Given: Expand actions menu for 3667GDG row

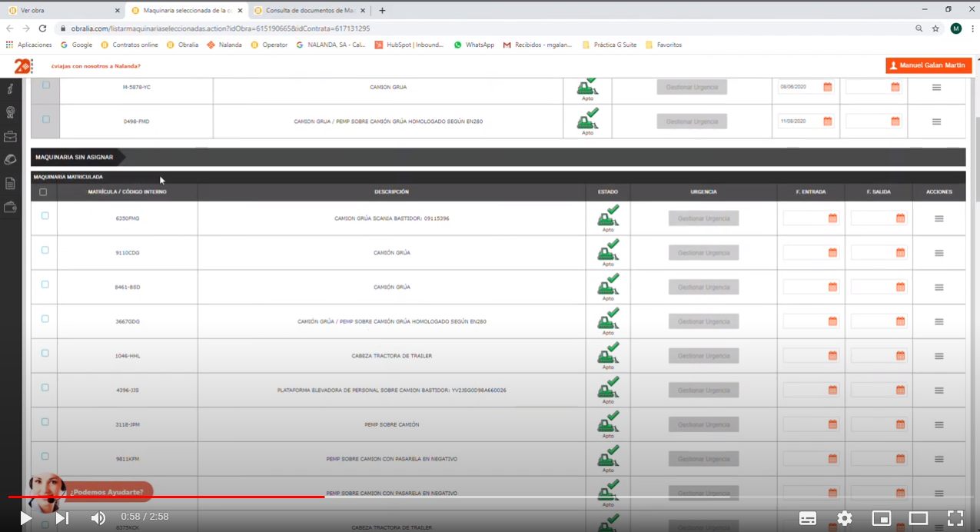Looking at the screenshot, I should pos(938,322).
